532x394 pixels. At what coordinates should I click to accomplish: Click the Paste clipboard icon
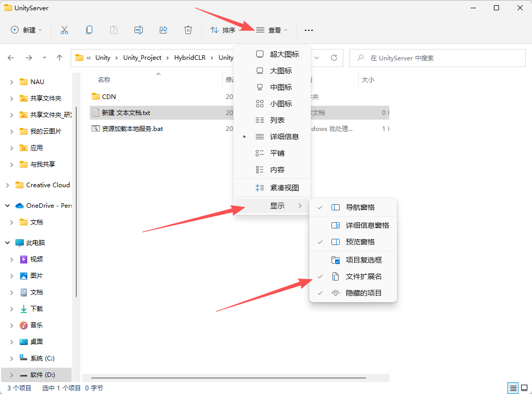(x=113, y=30)
